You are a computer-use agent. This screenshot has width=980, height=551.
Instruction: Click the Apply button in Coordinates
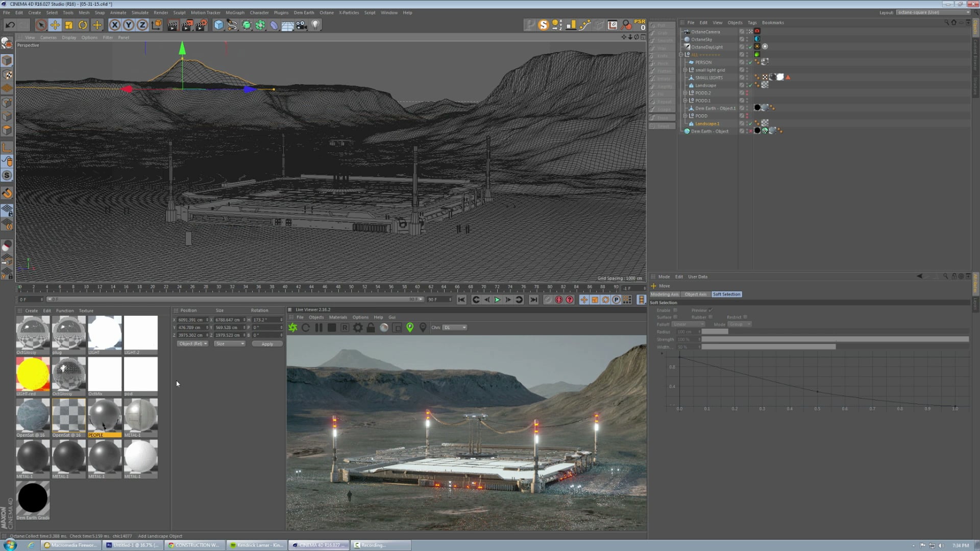pos(267,344)
